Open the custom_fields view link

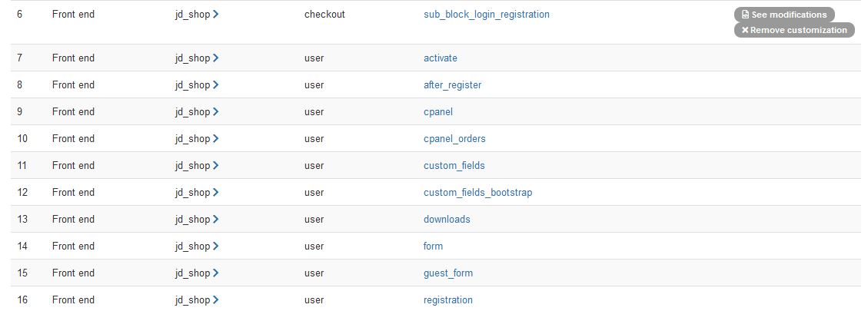(454, 165)
